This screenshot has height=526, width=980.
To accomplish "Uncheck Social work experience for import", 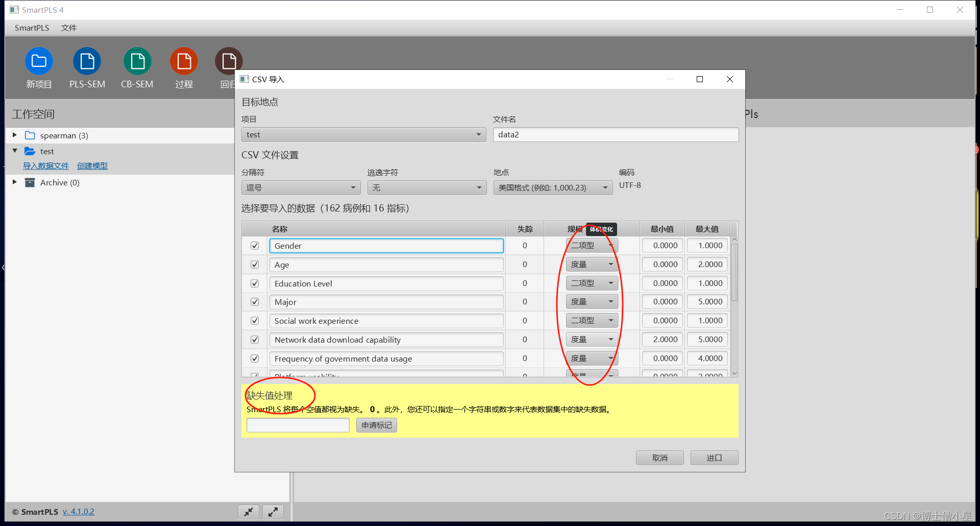I will [x=254, y=320].
